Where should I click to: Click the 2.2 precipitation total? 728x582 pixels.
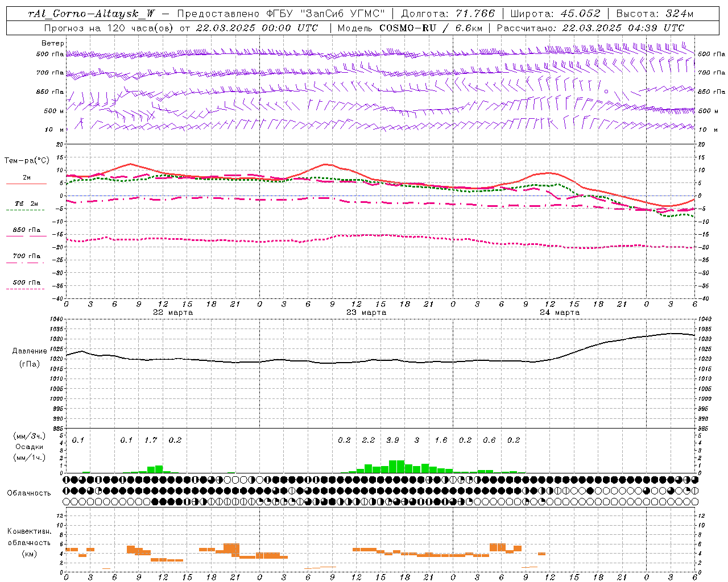[x=369, y=440]
